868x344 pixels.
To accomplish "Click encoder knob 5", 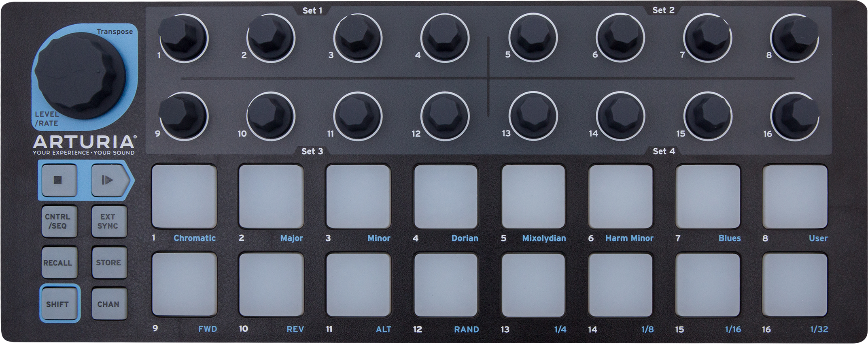I will click(533, 38).
